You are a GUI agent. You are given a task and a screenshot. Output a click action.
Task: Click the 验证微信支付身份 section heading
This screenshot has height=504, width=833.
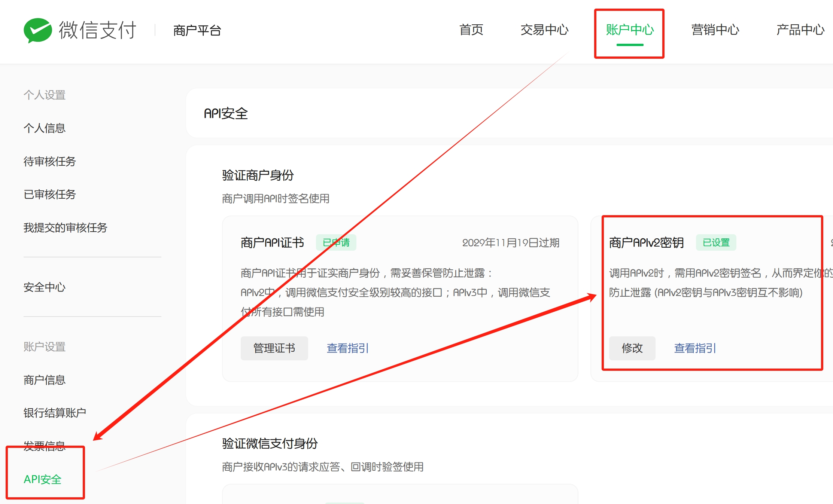pos(270,443)
